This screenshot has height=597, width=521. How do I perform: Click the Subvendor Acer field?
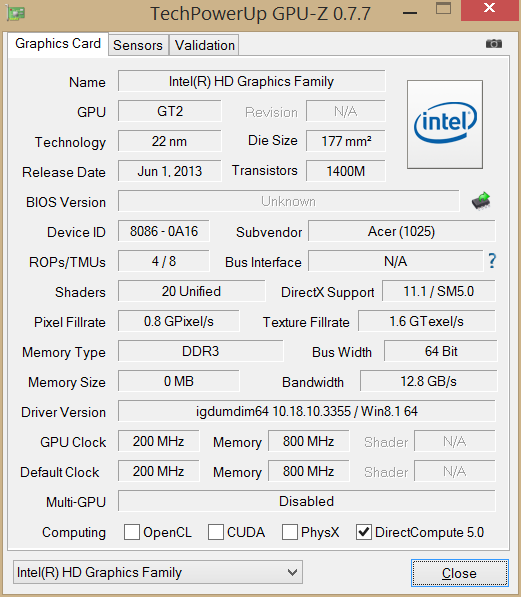tap(402, 231)
